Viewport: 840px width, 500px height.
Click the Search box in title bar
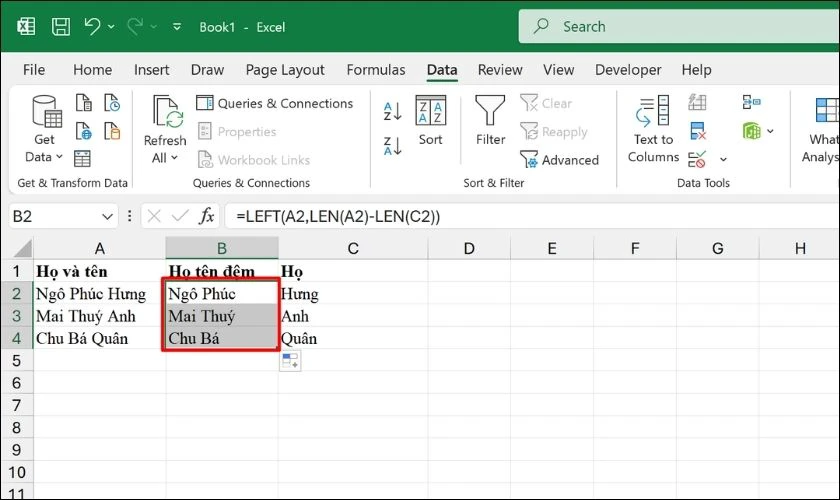(670, 26)
